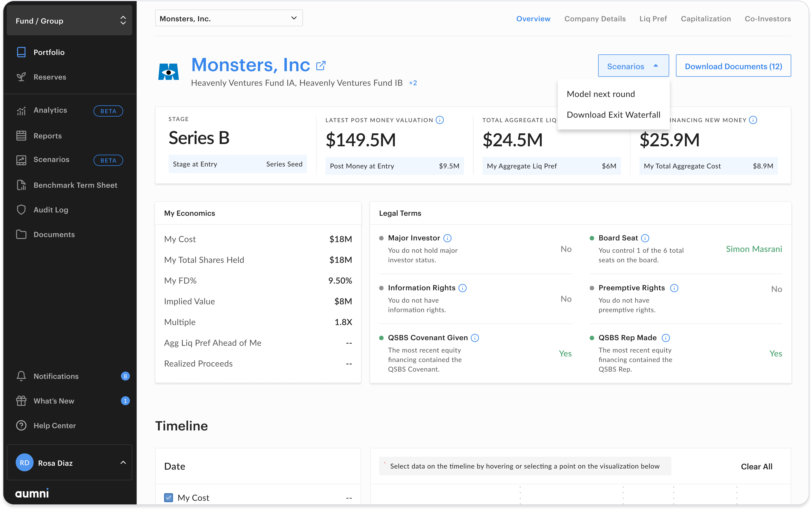Expand the Rosa Diaz user menu chevron

pyautogui.click(x=123, y=463)
